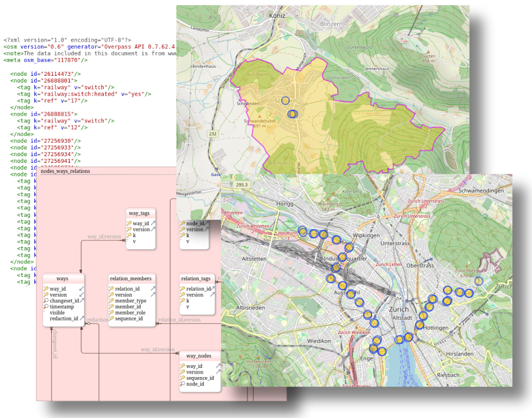Click the magnifier icon next to changeset_id
Screen dimensions: 532x418
[x=46, y=301]
